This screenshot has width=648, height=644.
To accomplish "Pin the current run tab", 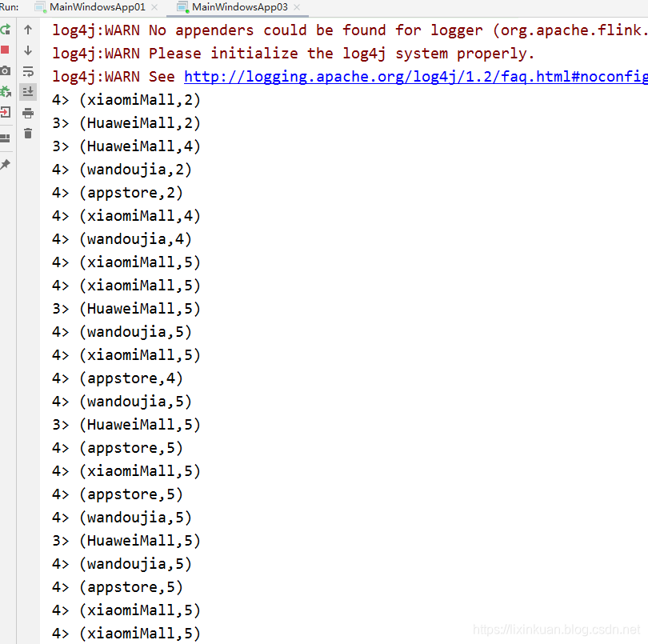I will [6, 166].
